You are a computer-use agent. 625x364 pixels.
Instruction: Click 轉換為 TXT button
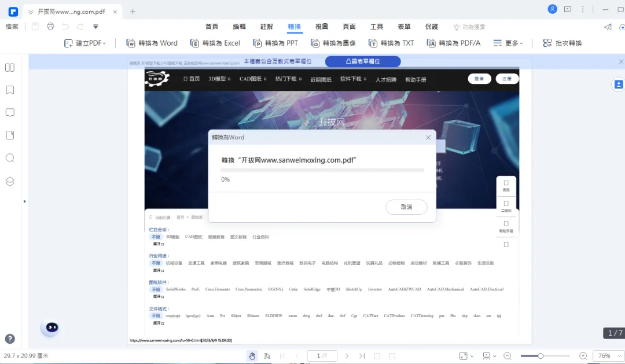coord(391,43)
